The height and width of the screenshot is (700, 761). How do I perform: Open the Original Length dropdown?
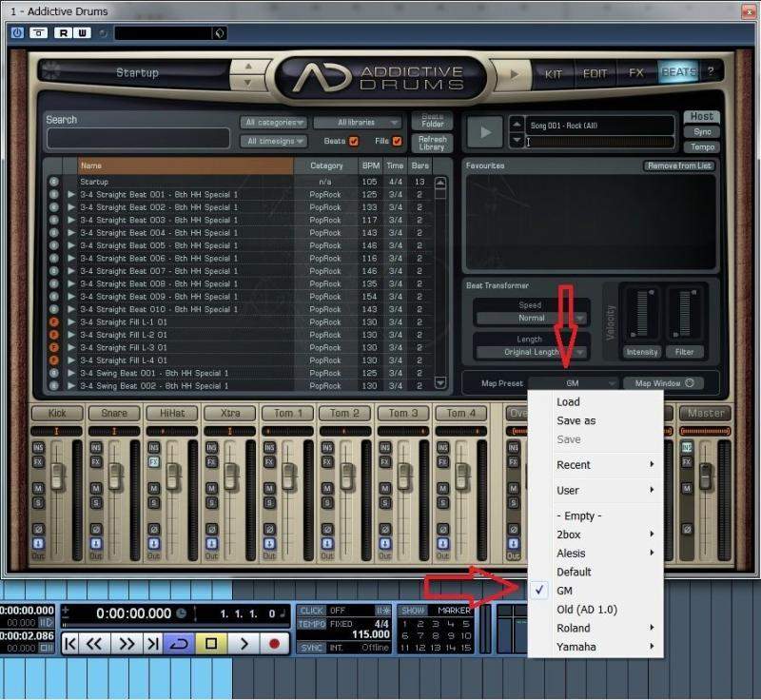point(531,352)
